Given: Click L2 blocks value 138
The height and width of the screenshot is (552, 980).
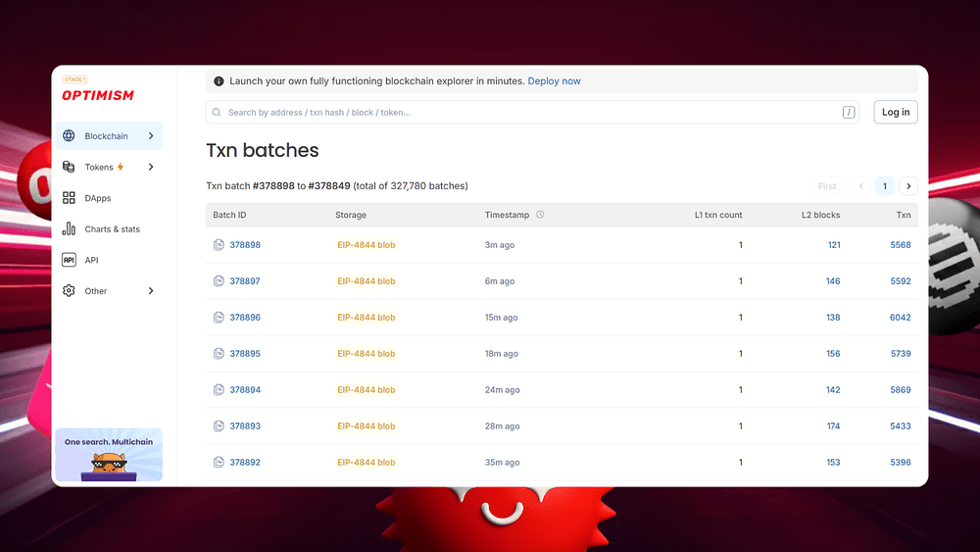Looking at the screenshot, I should 833,318.
